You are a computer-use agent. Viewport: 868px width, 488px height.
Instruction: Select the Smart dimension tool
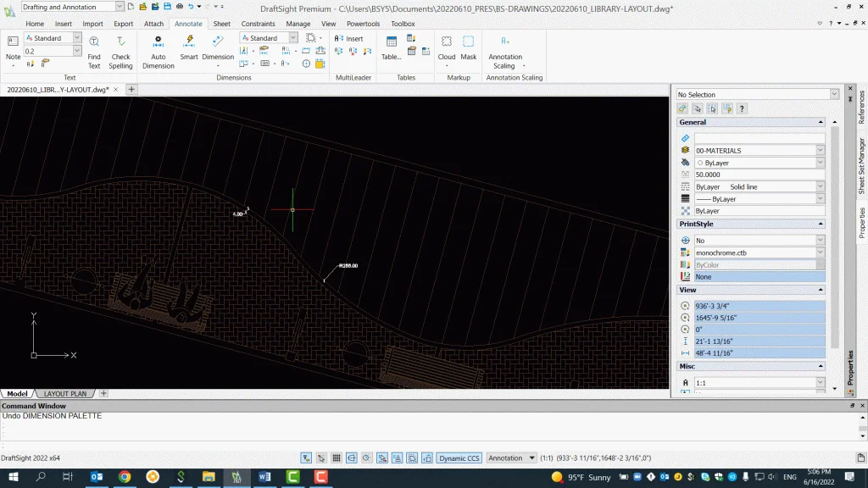[189, 47]
